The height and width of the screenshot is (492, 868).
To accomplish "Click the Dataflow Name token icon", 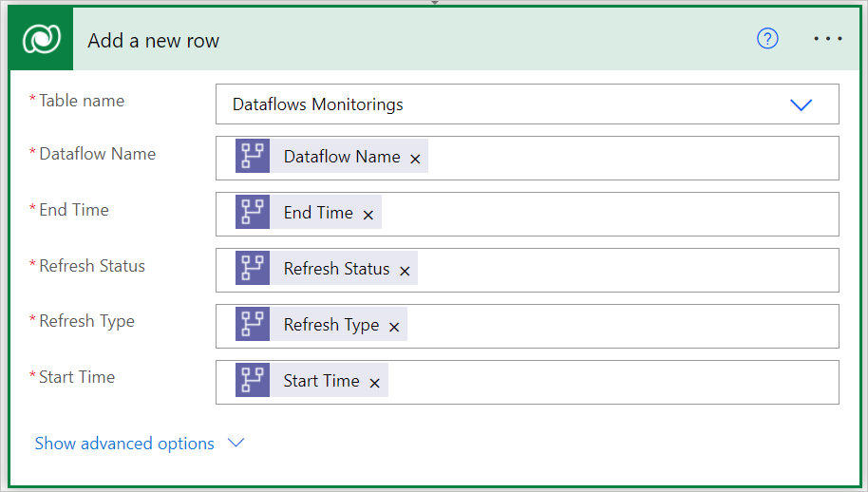I will 253,157.
